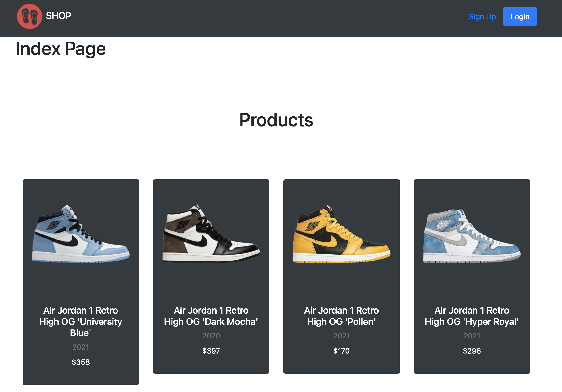Click the Index Page heading
Viewport: 562px width, 392px height.
61,49
